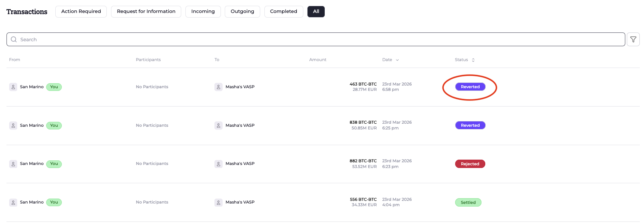Click the Transactions page heading
644x223 pixels.
click(27, 12)
